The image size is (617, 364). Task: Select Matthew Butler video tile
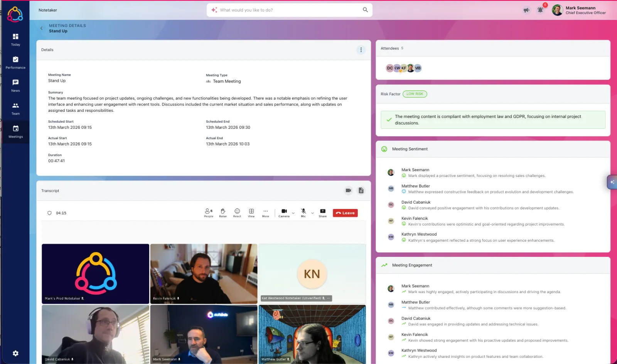312,334
